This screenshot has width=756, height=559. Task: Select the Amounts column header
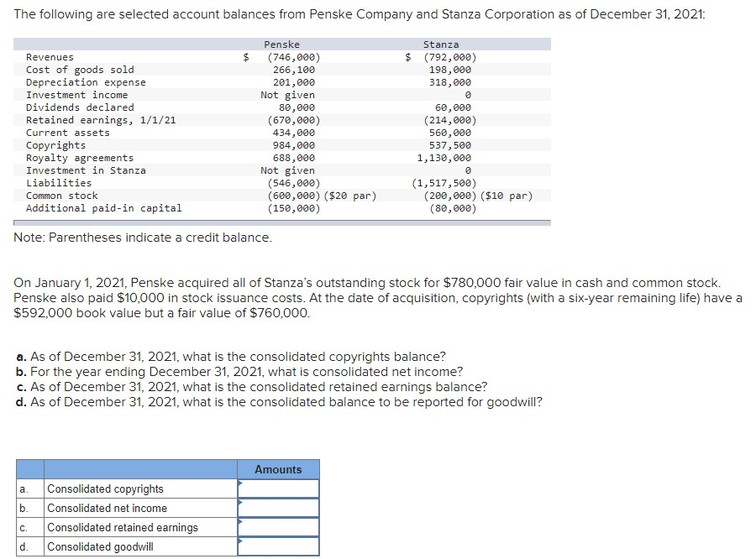278,469
